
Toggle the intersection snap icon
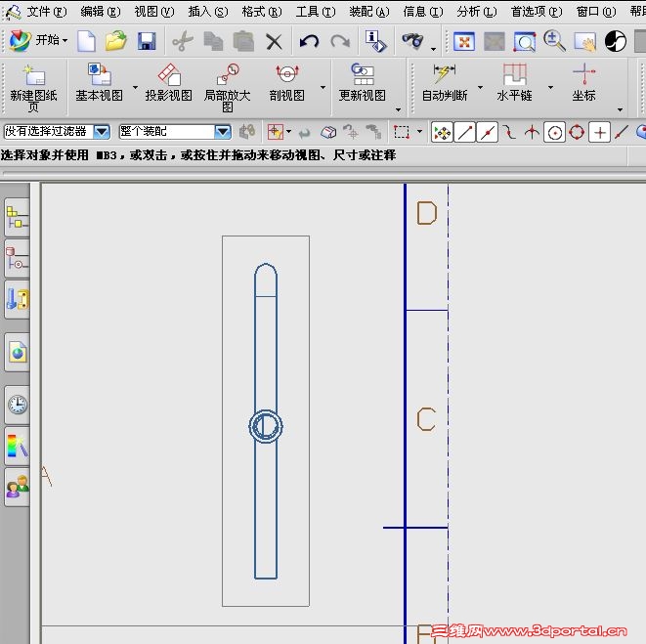(533, 133)
